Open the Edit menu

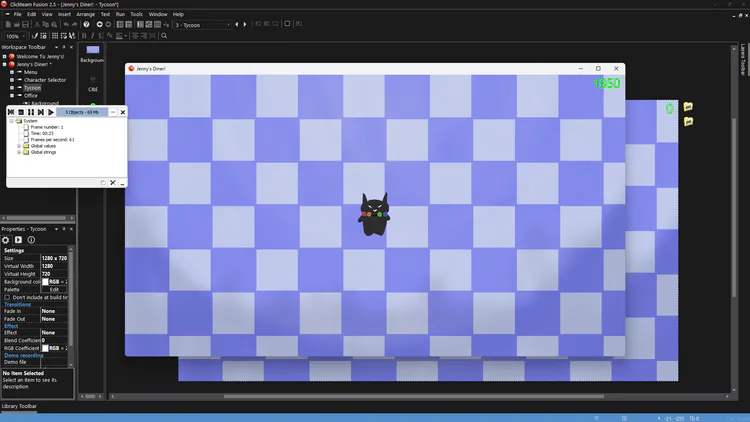pyautogui.click(x=32, y=14)
